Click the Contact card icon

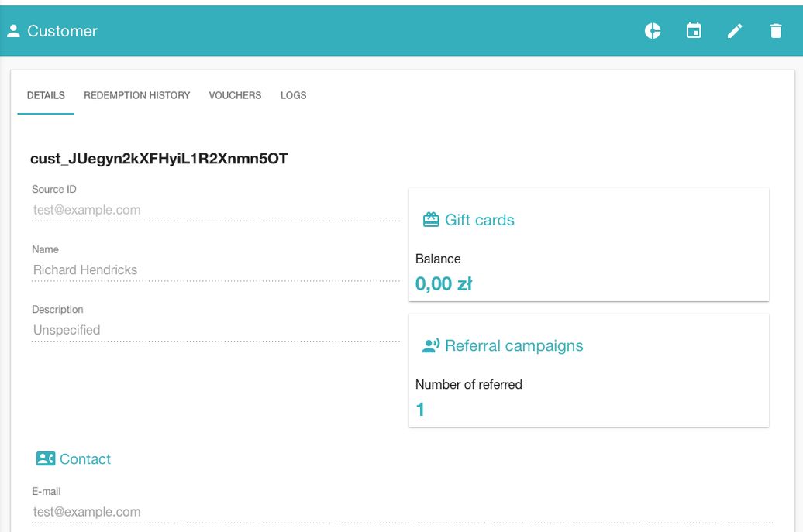click(46, 458)
